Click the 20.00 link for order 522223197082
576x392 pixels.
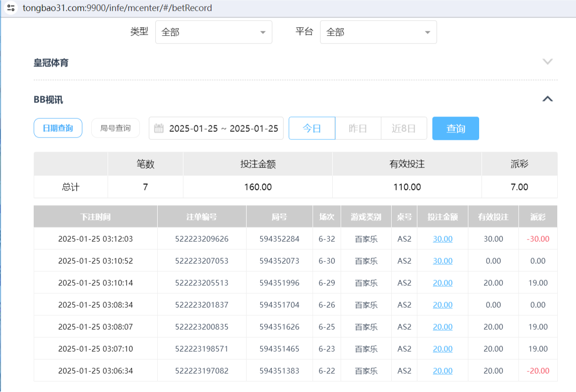[442, 370]
